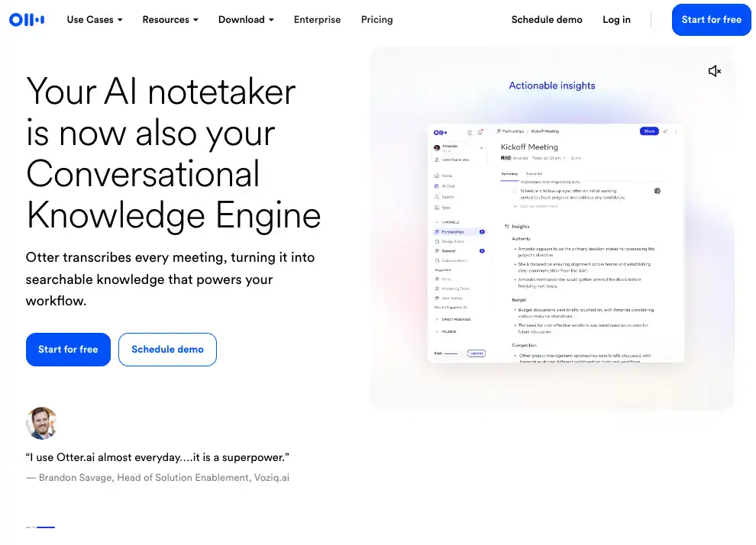Switch to the Transcript tab in the preview
The width and height of the screenshot is (756, 545).
pos(534,174)
